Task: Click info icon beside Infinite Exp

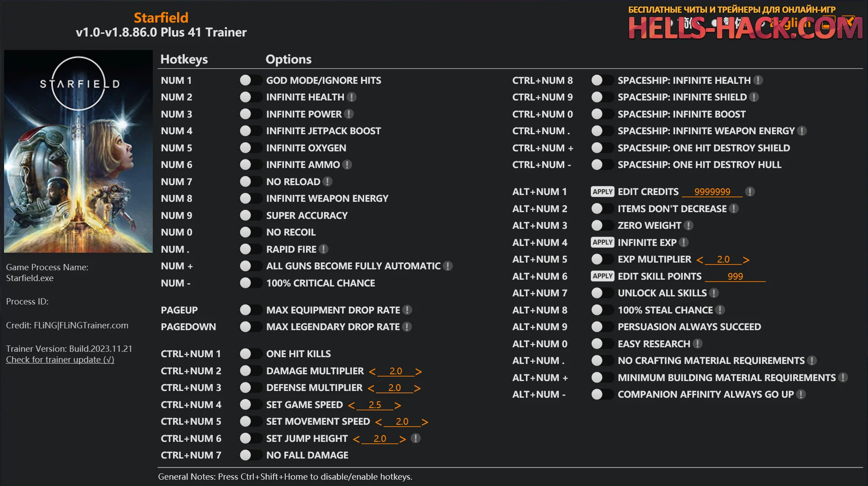Action: pyautogui.click(x=684, y=242)
